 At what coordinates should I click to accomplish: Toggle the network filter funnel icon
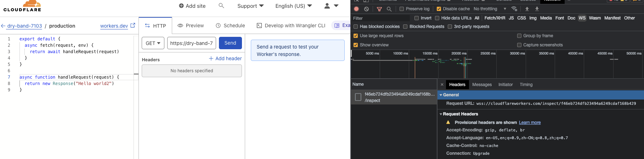(x=379, y=9)
